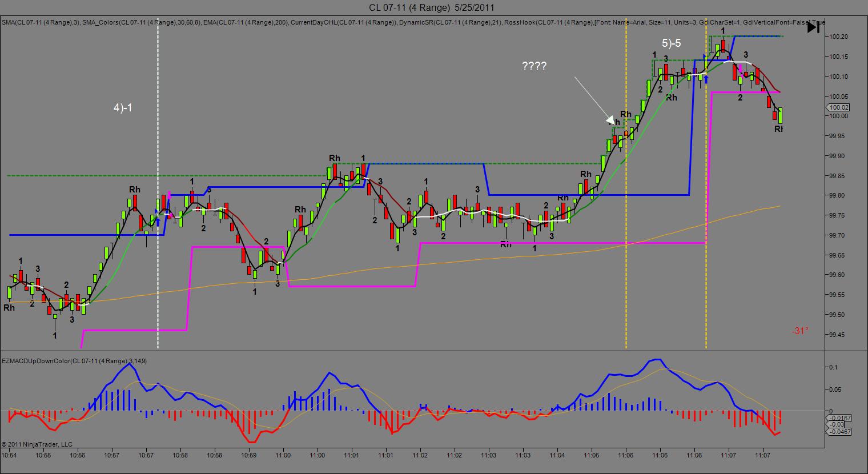Click the 10:59 time axis label
The height and width of the screenshot is (474, 868).
coord(249,455)
